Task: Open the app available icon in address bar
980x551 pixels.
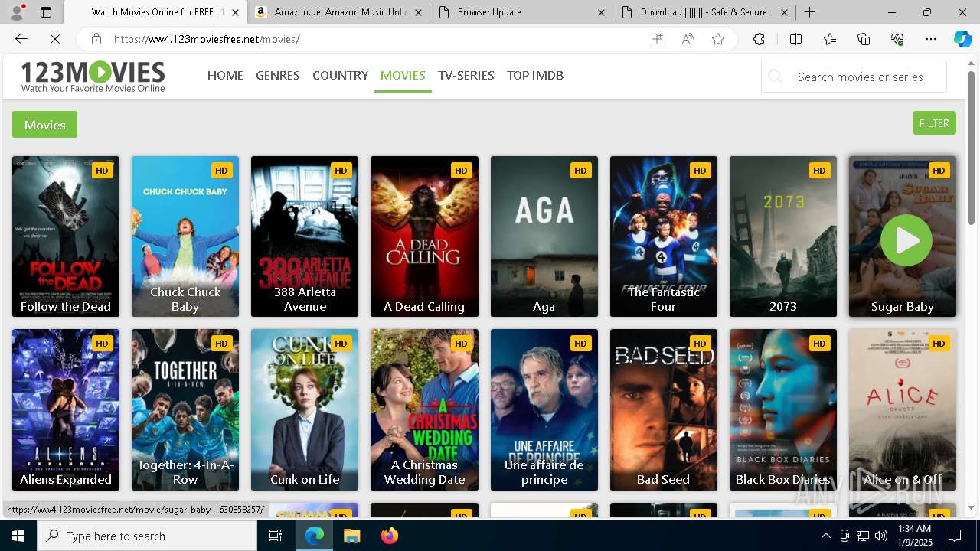Action: tap(657, 39)
